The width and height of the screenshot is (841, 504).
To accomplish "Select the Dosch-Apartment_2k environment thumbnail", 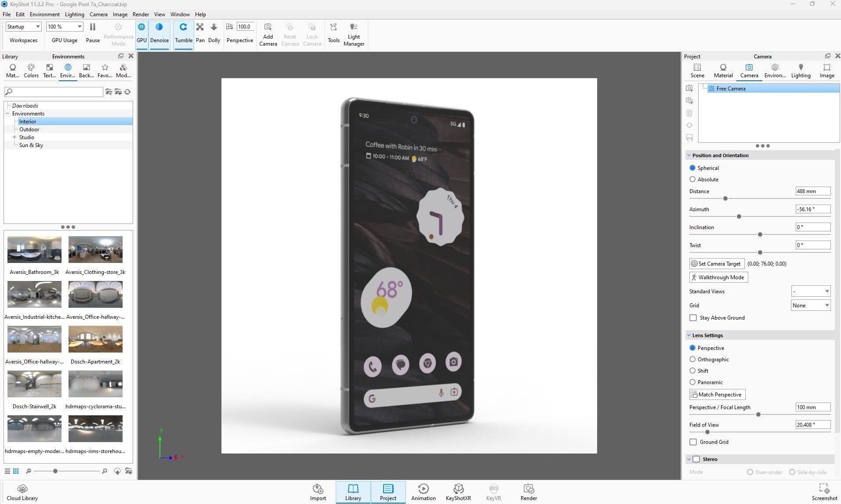I will click(x=95, y=339).
